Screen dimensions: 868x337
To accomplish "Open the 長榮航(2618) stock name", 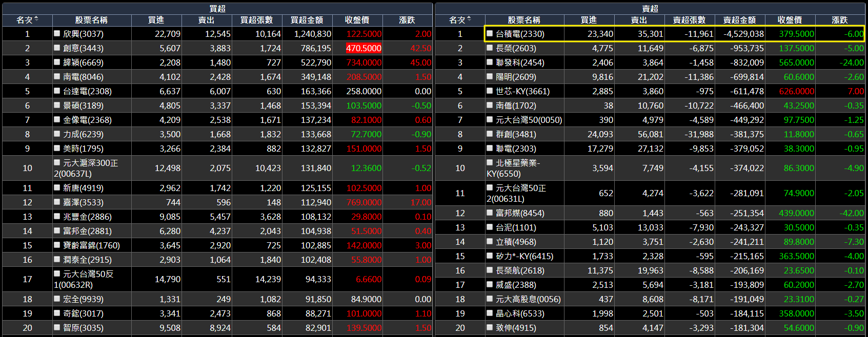I will tap(520, 270).
